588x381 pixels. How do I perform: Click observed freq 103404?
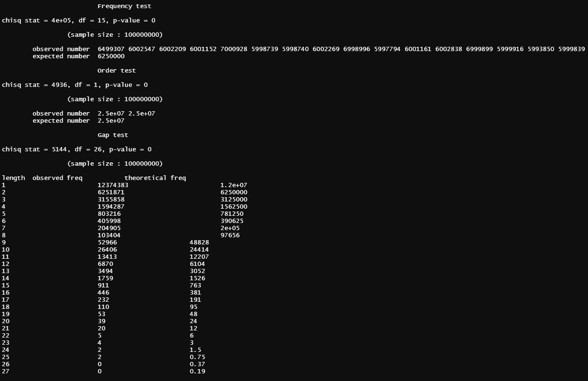pyautogui.click(x=109, y=235)
